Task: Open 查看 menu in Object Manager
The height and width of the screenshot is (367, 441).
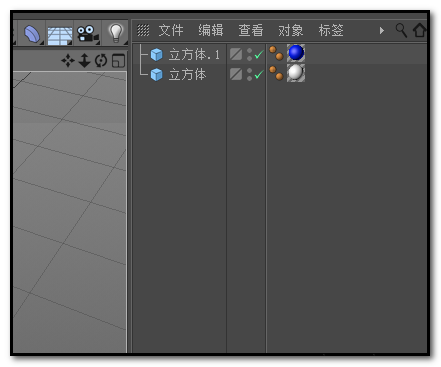Action: coord(251,30)
